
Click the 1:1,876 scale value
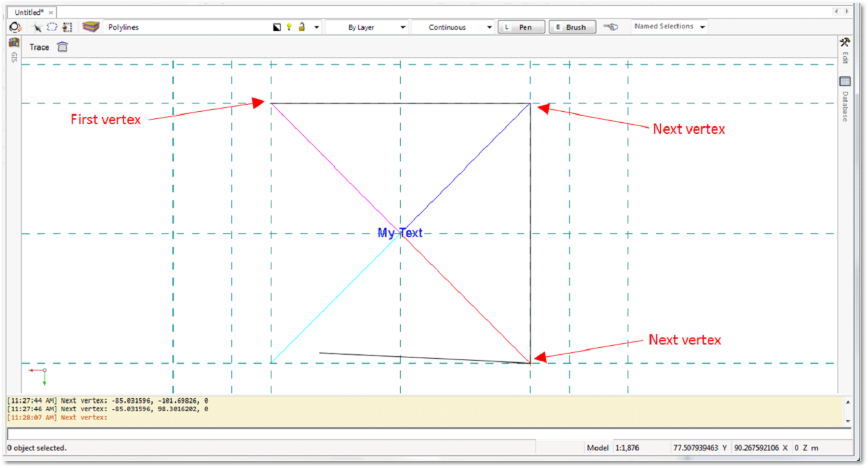point(627,447)
